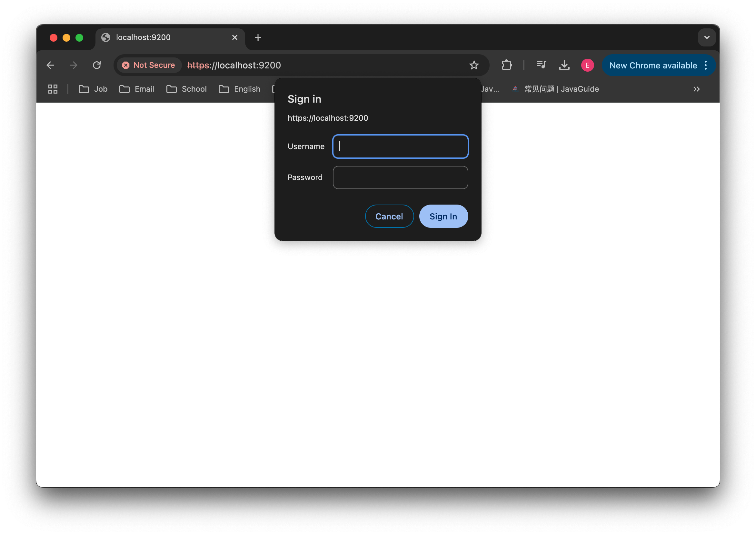Open a new tab with plus button

pos(258,37)
